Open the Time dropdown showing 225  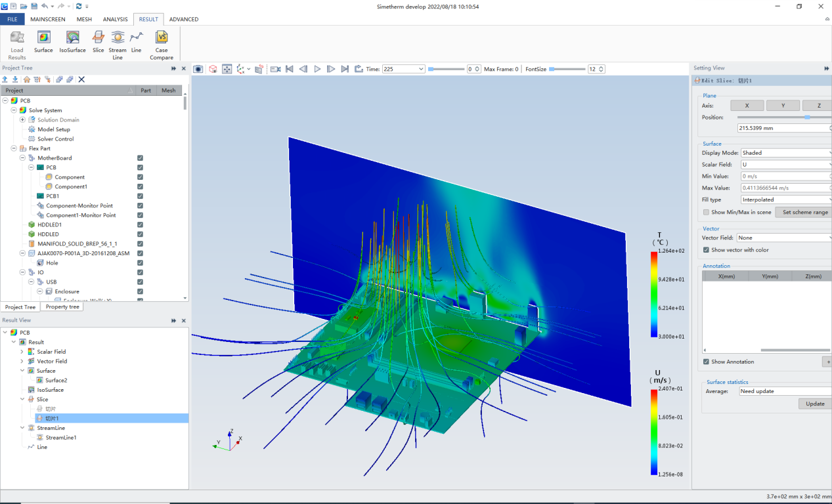(403, 69)
